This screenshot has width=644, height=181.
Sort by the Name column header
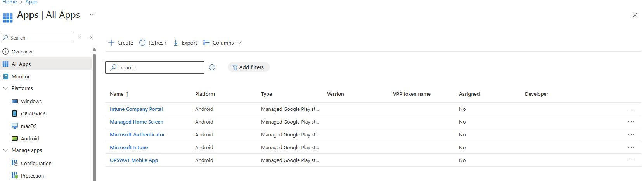click(x=117, y=94)
